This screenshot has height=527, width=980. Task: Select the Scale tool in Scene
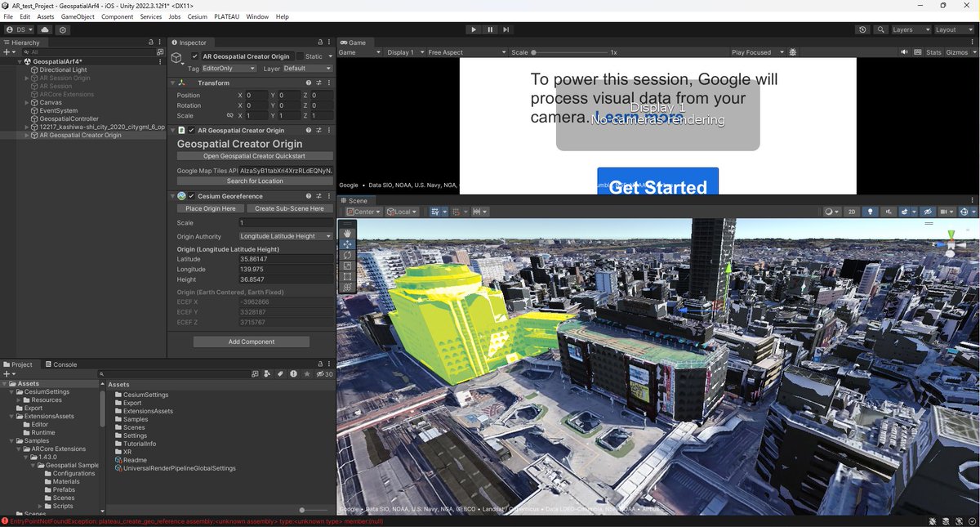click(347, 266)
